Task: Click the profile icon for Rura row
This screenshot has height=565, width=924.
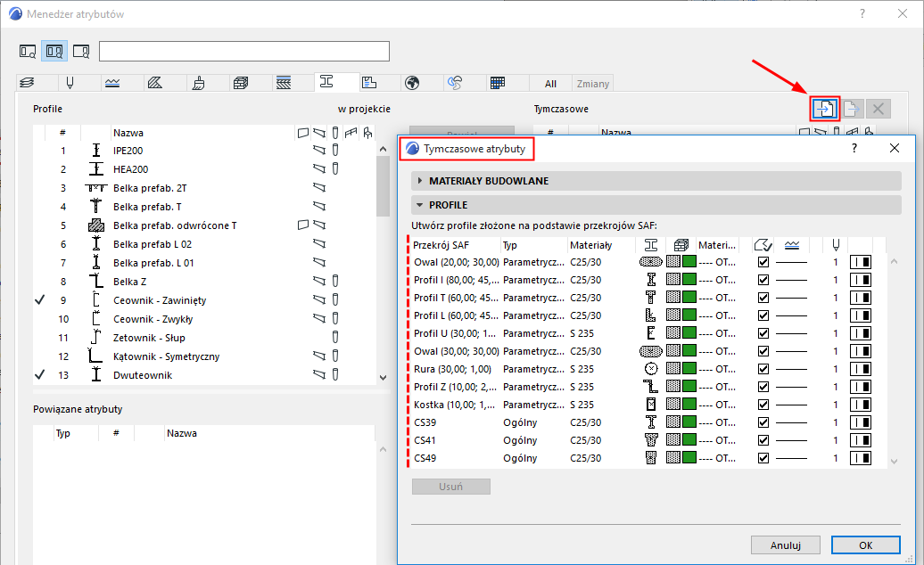Action: 650,369
